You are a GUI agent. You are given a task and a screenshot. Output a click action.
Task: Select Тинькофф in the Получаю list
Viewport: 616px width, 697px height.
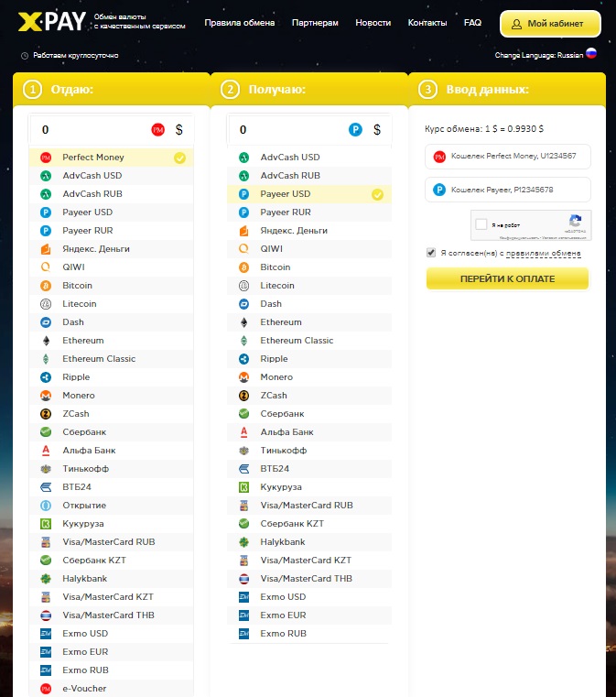pyautogui.click(x=309, y=451)
